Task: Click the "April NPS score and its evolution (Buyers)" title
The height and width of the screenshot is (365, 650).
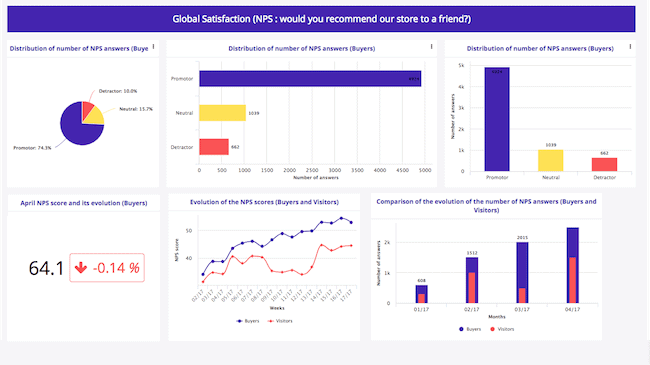Action: click(84, 203)
